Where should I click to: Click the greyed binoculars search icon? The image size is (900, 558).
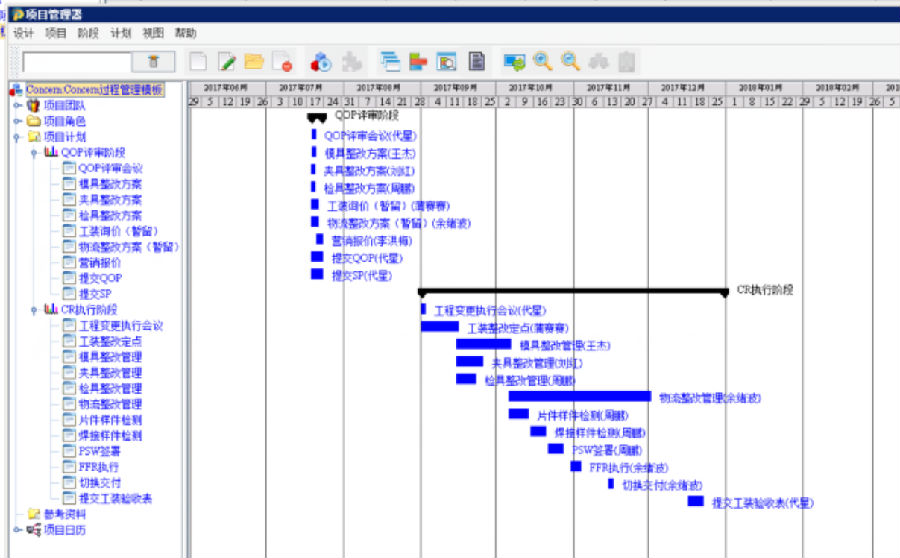click(598, 61)
